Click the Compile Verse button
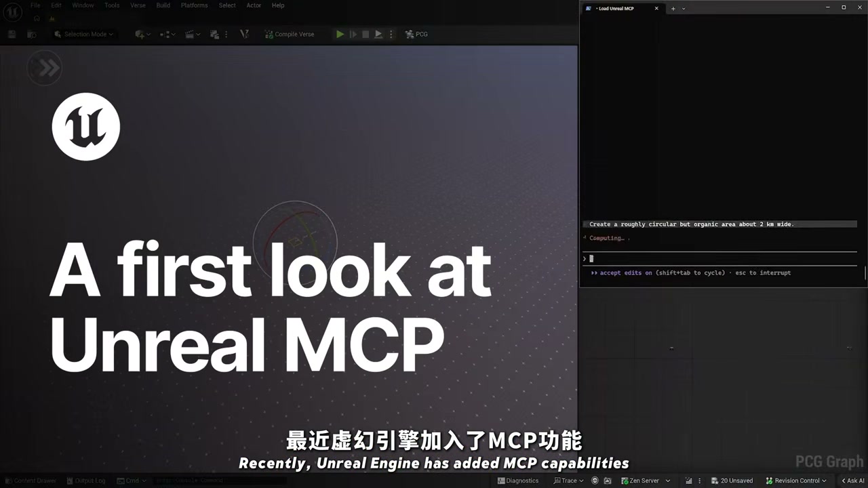Viewport: 868px width, 488px height. (289, 34)
